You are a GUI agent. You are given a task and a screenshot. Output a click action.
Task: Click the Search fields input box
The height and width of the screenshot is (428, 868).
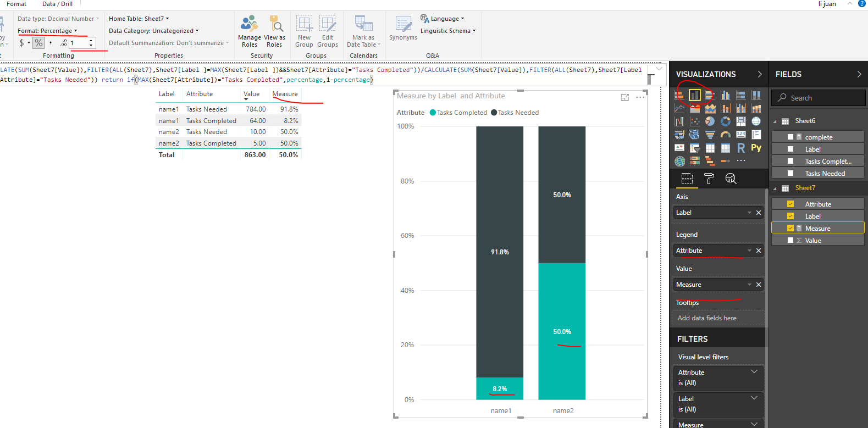click(819, 98)
